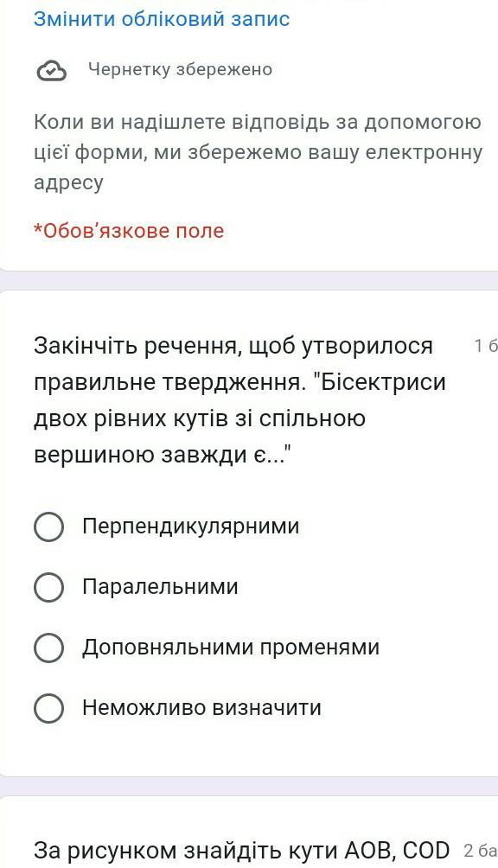Image resolution: width=498 pixels, height=868 pixels.
Task: Choose the 'Доповняльними променями' radio circle
Action: (x=48, y=648)
